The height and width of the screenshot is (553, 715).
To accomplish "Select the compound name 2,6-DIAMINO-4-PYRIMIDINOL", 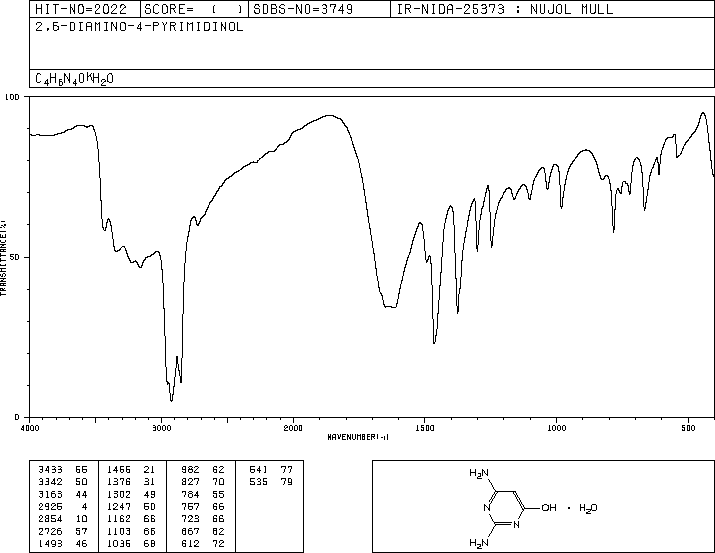I will tap(139, 26).
